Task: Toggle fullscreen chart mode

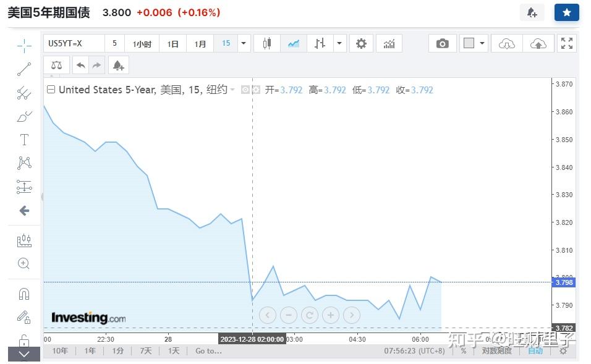Action: click(566, 43)
